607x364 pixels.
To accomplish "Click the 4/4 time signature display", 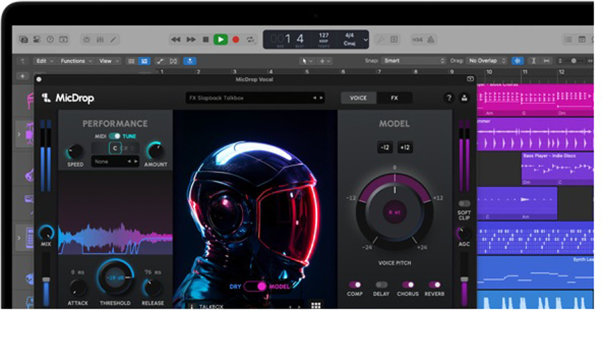I will [x=349, y=36].
